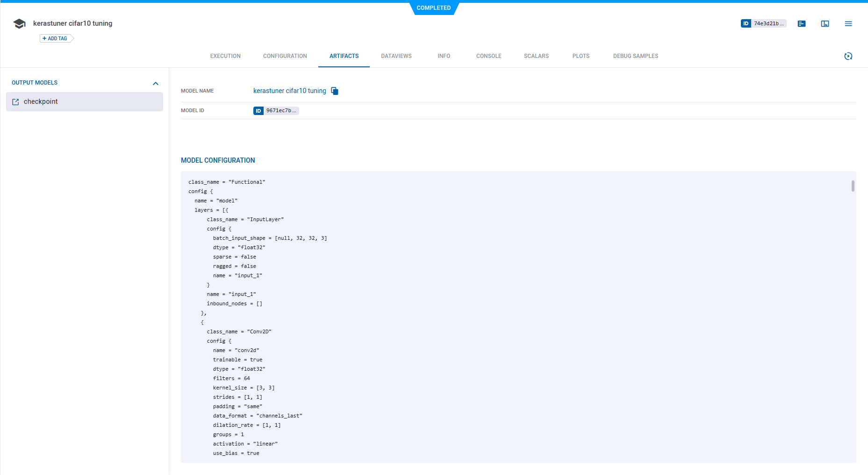Go to the Scalars tab
Screen dimensions: 868x475
click(x=536, y=56)
